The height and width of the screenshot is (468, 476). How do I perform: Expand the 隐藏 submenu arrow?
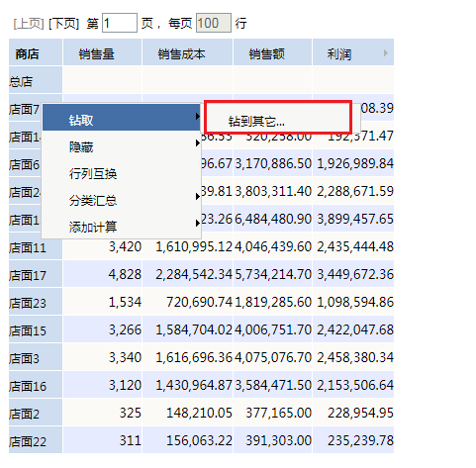197,143
